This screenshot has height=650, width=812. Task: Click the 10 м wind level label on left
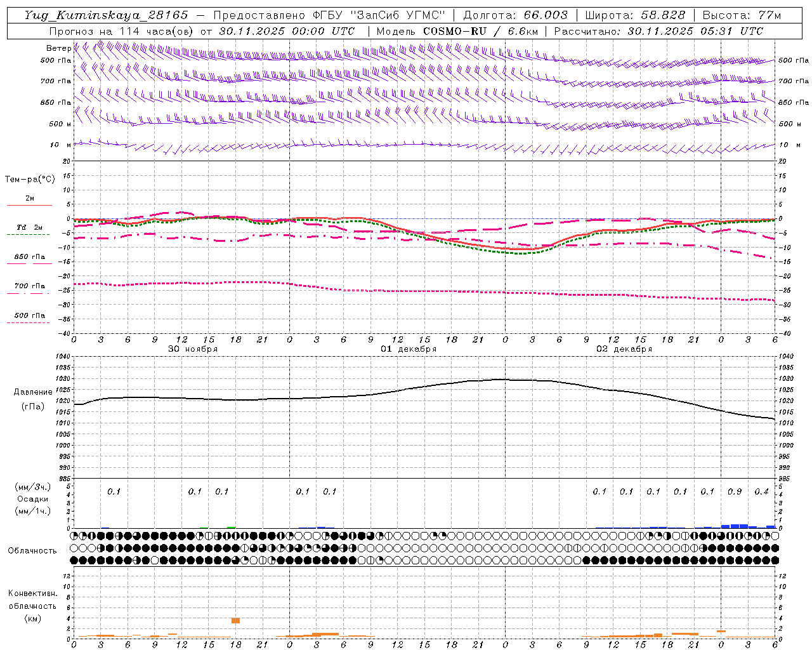[x=60, y=145]
